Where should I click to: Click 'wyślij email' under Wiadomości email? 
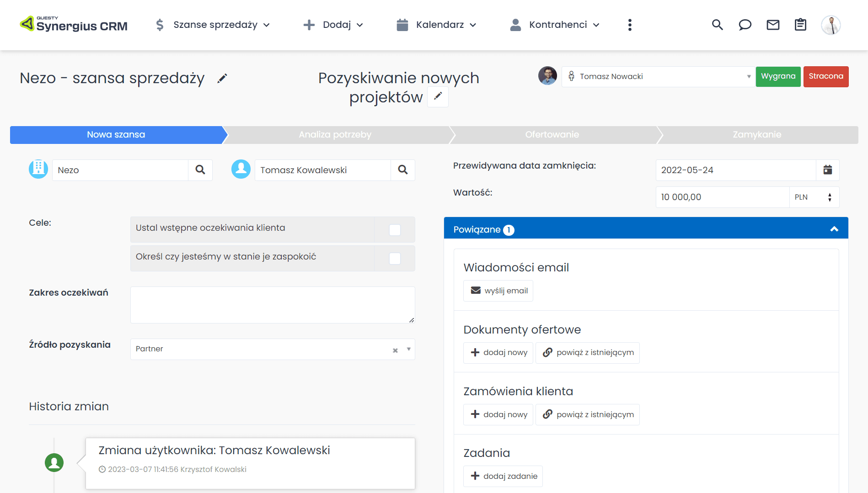point(498,291)
